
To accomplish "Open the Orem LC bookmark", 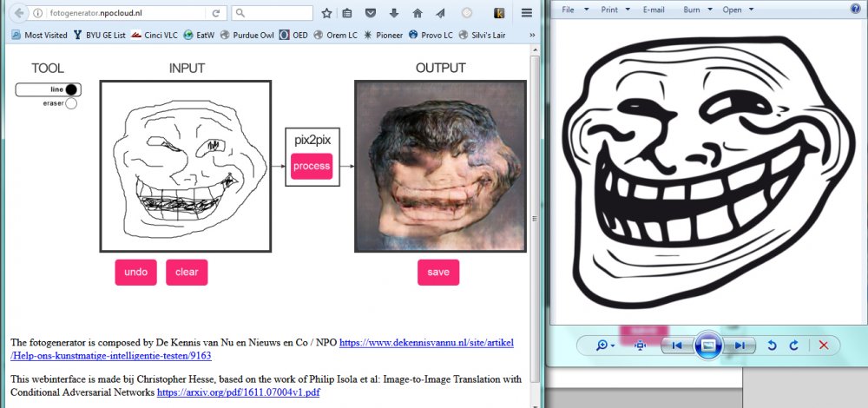I will [x=335, y=35].
